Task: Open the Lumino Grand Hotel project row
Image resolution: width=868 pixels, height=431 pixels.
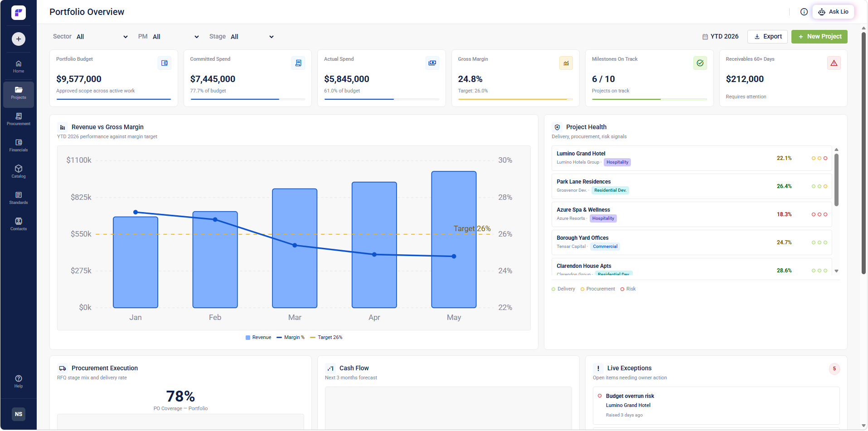Action: tap(692, 158)
